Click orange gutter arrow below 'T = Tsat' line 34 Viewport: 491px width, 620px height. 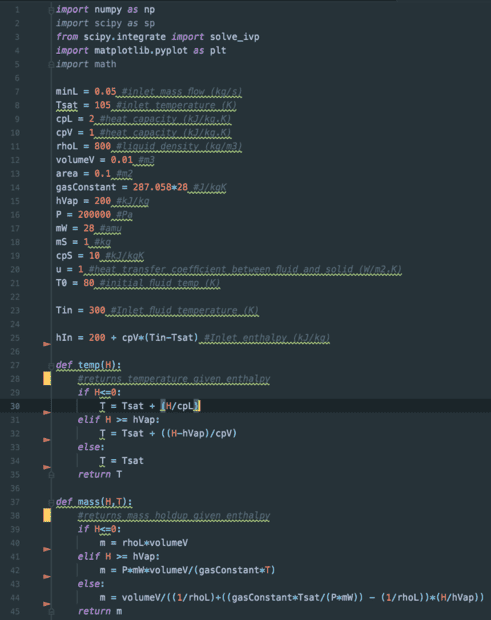[47, 467]
